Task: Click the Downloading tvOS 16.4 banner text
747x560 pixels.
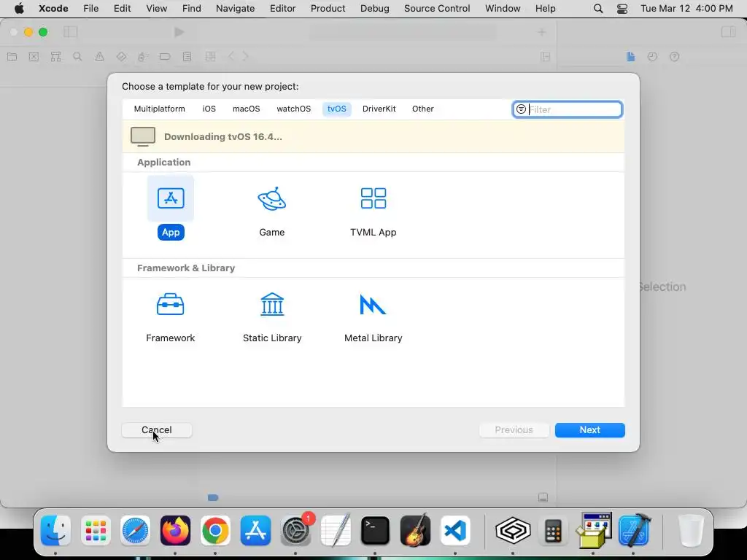Action: (223, 136)
